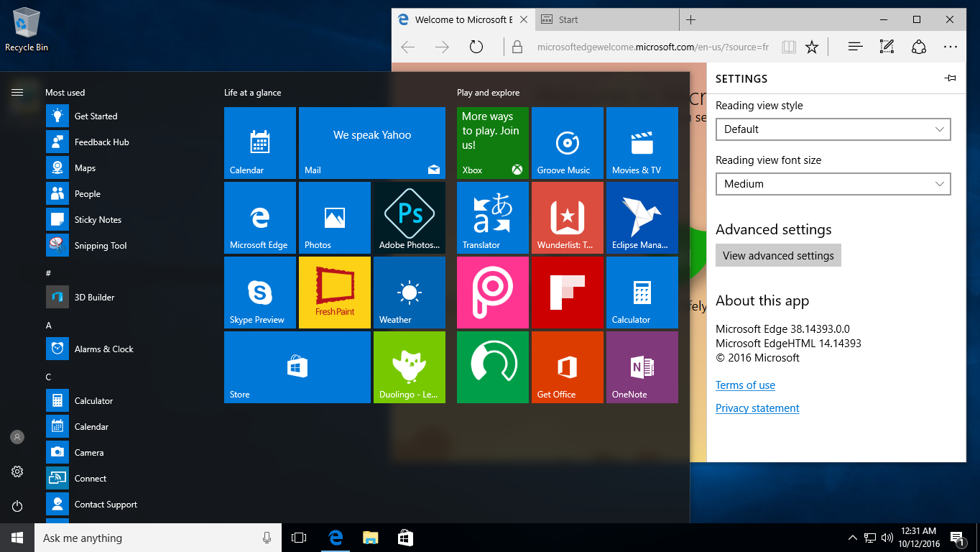This screenshot has width=980, height=552.
Task: Open File Explorer from the taskbar
Action: (370, 538)
